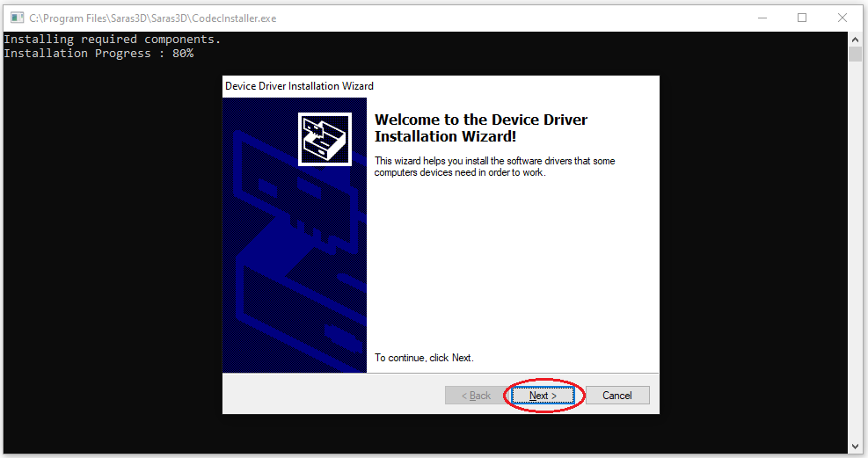Click the console window icon in title bar
The height and width of the screenshot is (458, 868).
(x=18, y=18)
